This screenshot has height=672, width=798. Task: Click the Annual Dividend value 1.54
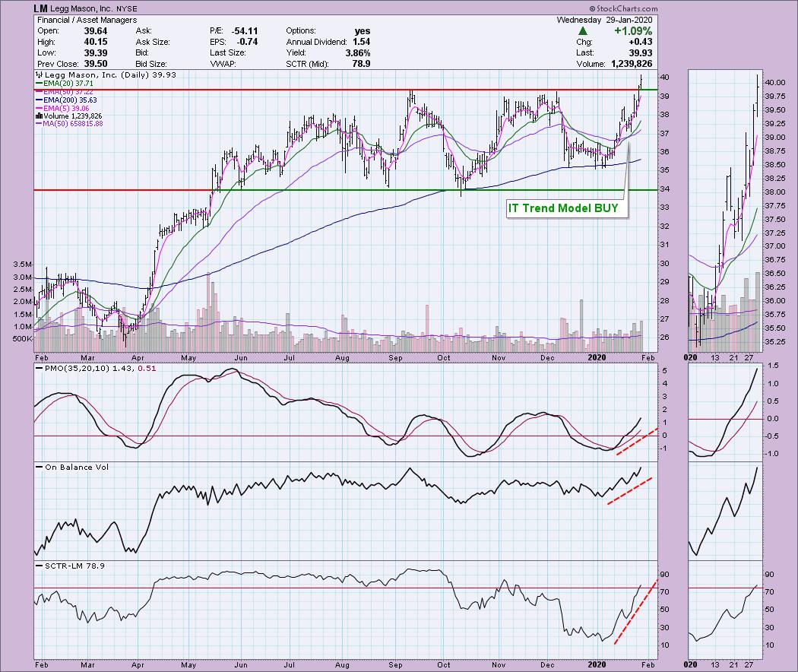coord(361,42)
